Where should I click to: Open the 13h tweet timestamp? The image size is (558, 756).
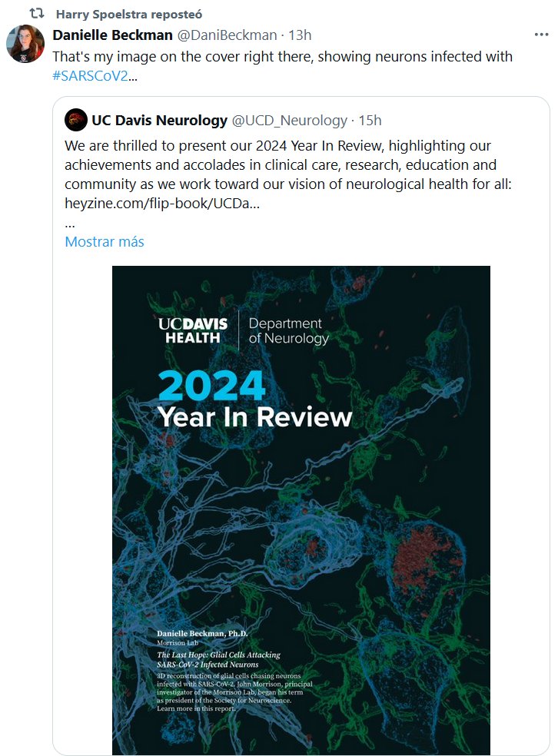pos(300,35)
